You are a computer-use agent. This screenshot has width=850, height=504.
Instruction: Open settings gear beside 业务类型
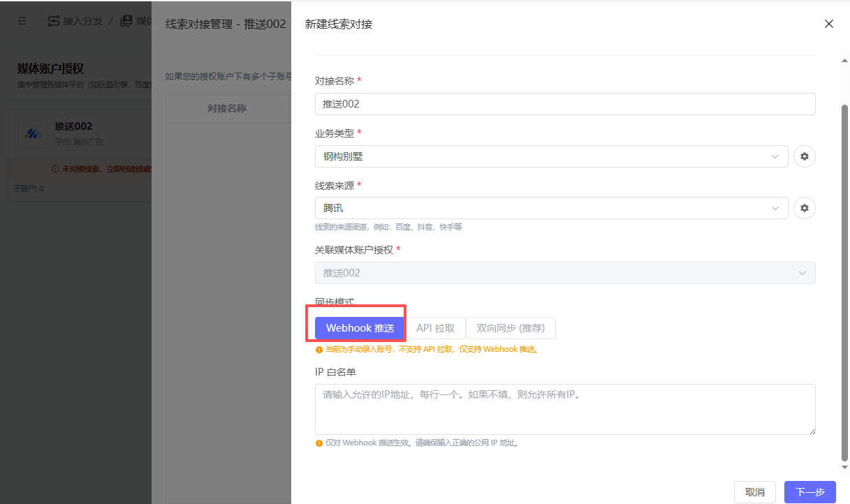click(805, 156)
